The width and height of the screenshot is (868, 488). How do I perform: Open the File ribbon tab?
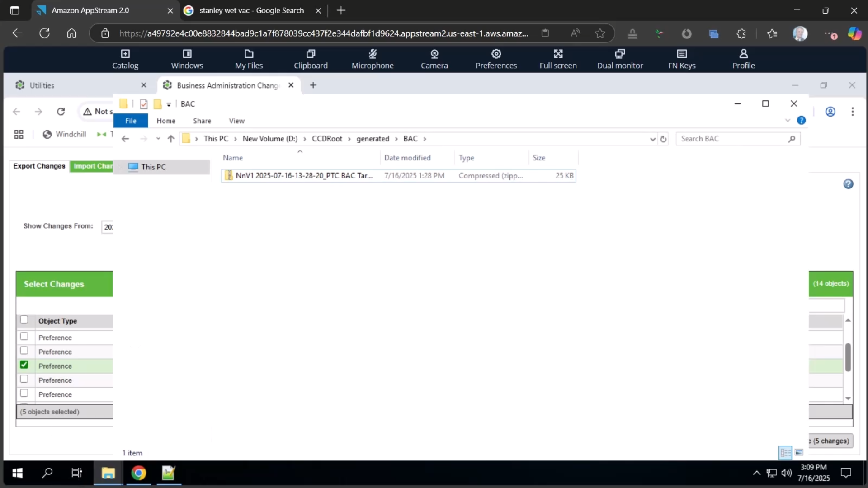click(131, 121)
